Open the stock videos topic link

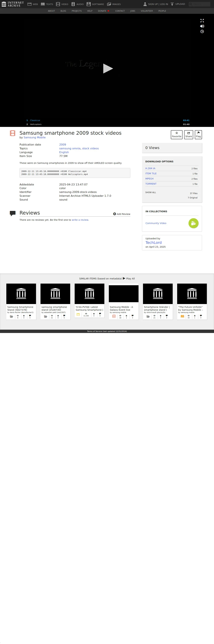point(90,149)
